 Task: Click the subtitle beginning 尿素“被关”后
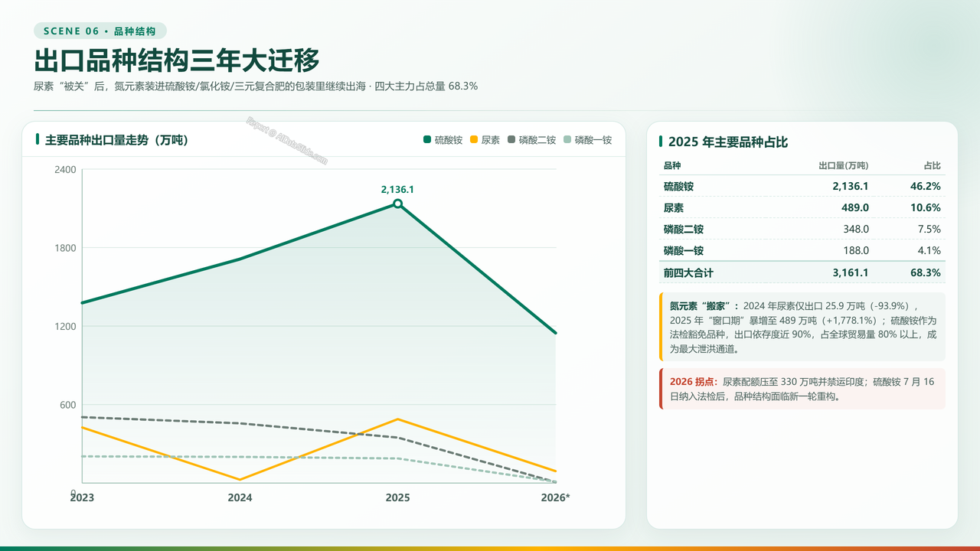coord(256,86)
